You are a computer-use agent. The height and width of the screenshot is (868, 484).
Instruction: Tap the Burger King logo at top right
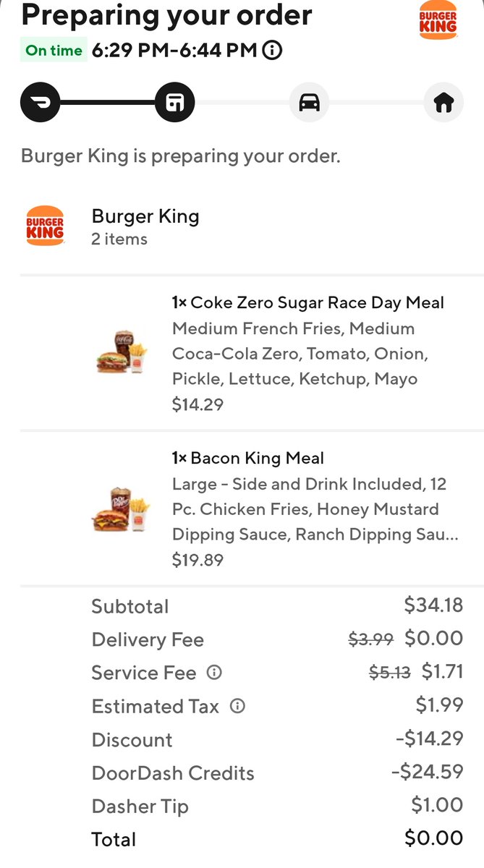438,20
